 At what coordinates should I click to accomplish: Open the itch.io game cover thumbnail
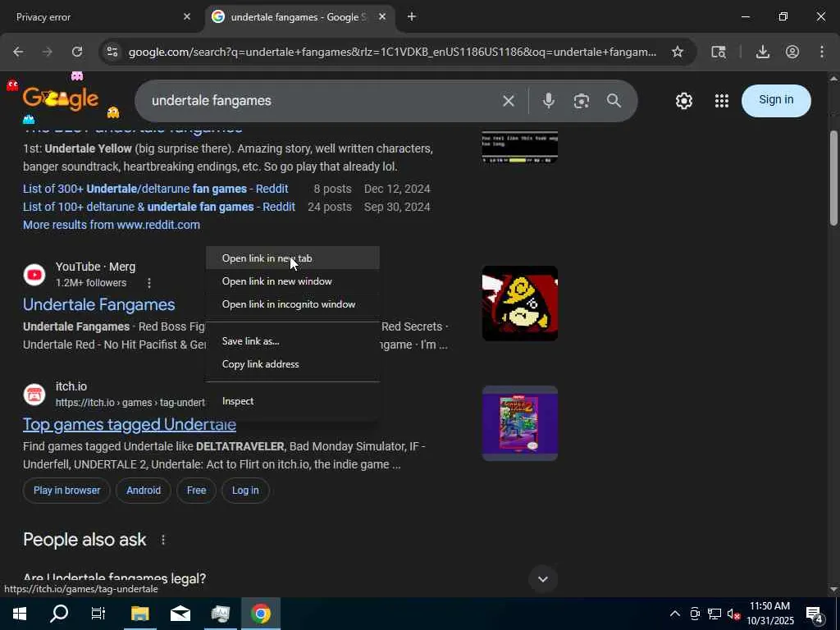coord(519,423)
